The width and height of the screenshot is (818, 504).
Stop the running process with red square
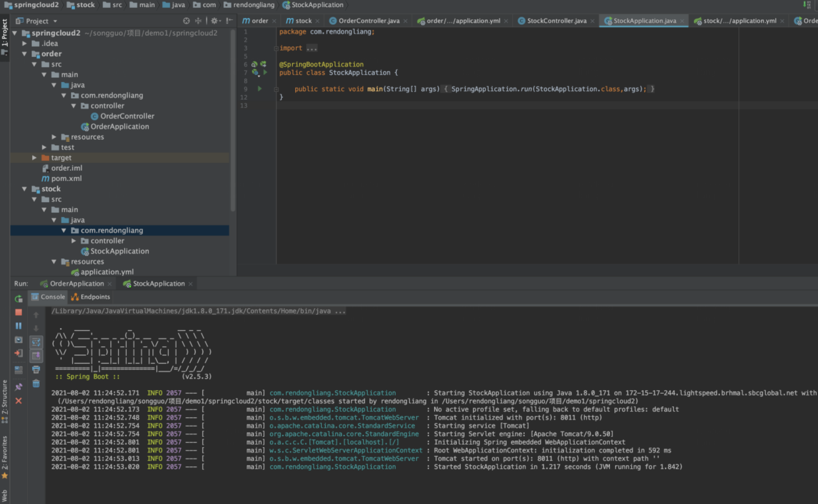19,312
